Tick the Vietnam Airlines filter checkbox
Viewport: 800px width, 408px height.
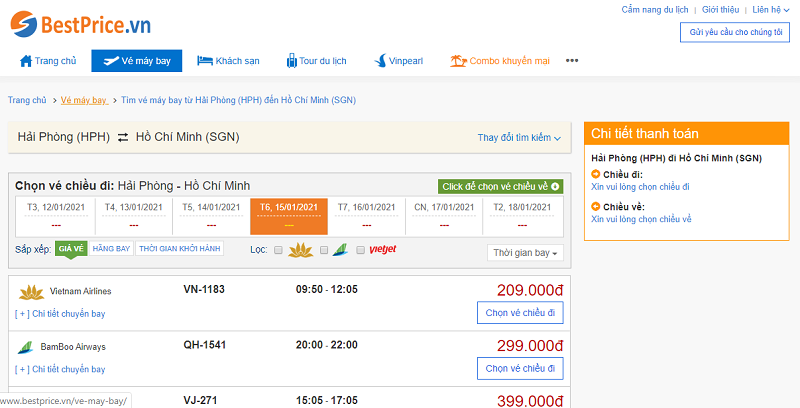pos(278,250)
